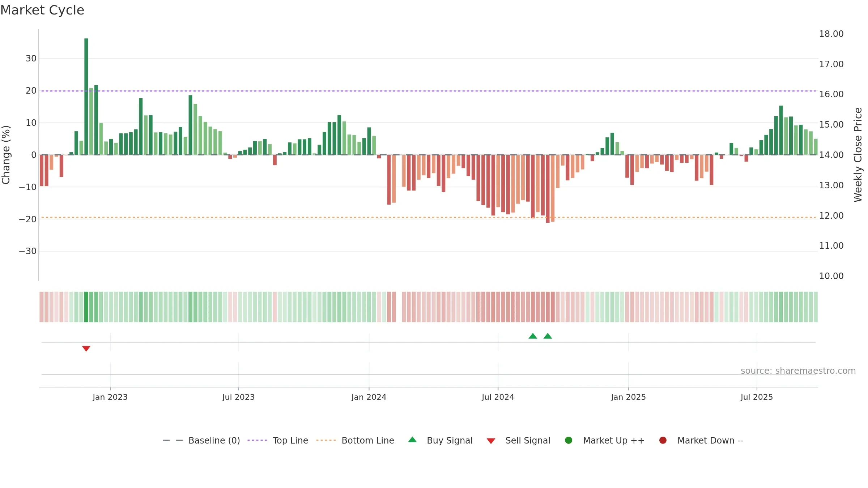
Task: Toggle the Market Up ++ legend entry
Action: click(x=605, y=440)
